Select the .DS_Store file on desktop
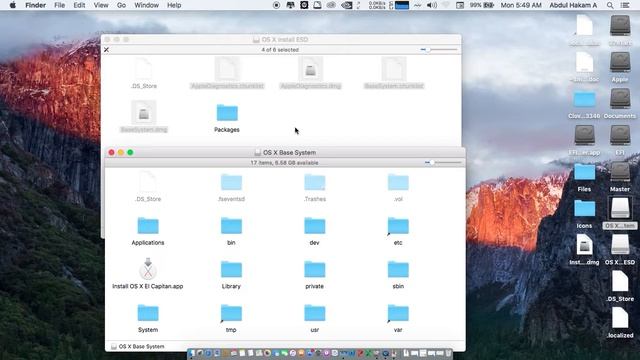The width and height of the screenshot is (640, 360). pos(620,282)
